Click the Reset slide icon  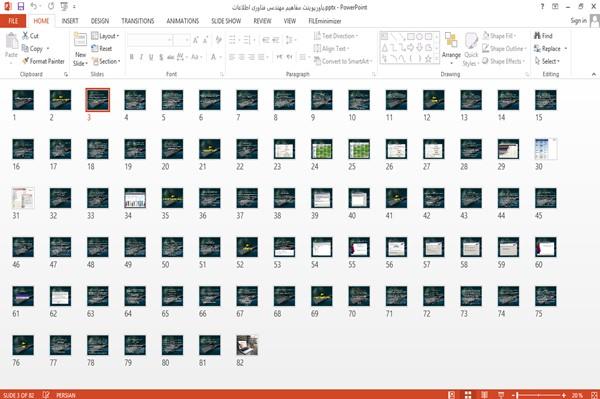pyautogui.click(x=95, y=49)
